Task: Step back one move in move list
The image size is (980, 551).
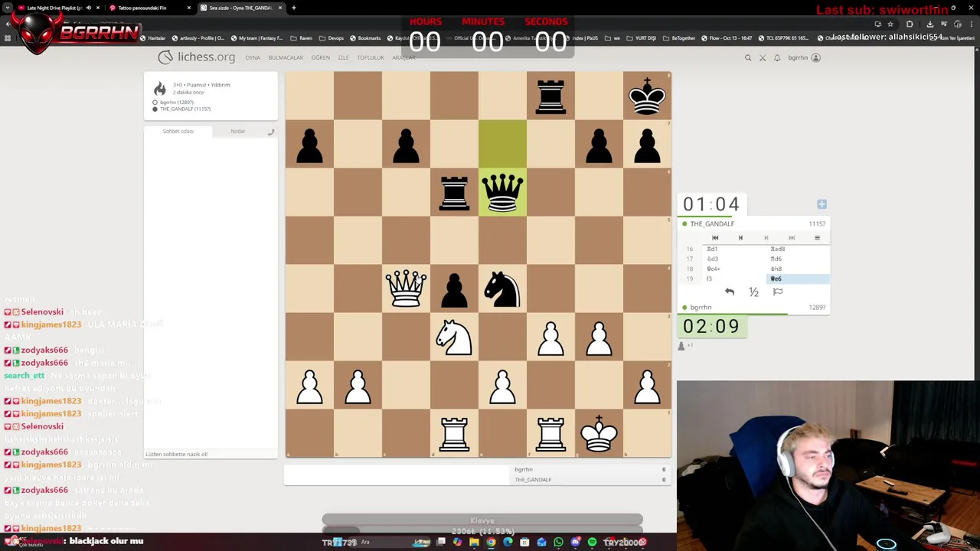Action: 740,238
